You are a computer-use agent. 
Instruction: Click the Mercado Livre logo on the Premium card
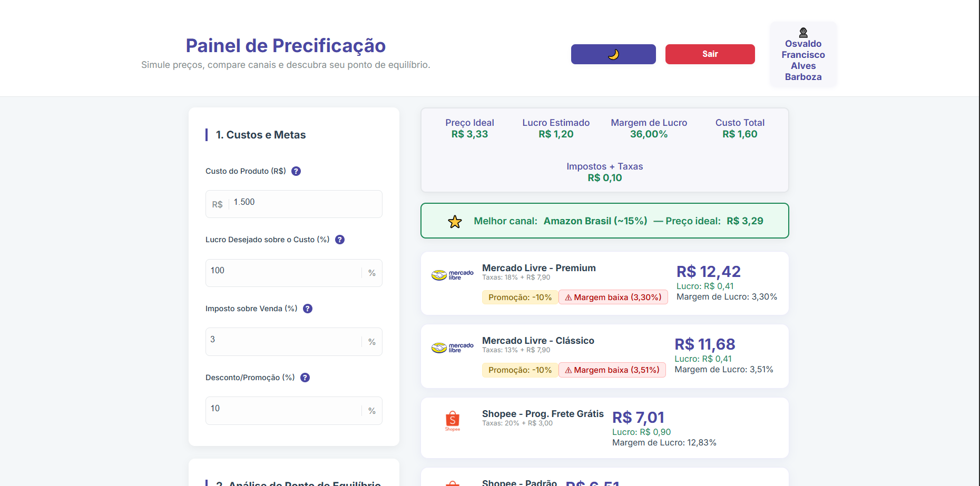(x=452, y=275)
